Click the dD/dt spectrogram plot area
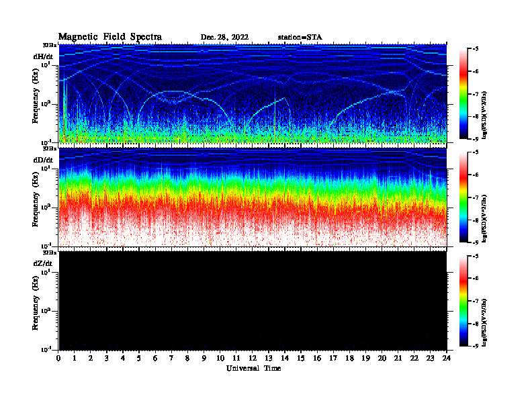 coord(253,197)
